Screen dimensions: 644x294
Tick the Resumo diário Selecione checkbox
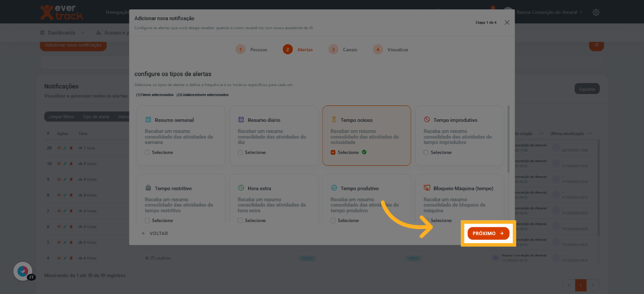(240, 152)
